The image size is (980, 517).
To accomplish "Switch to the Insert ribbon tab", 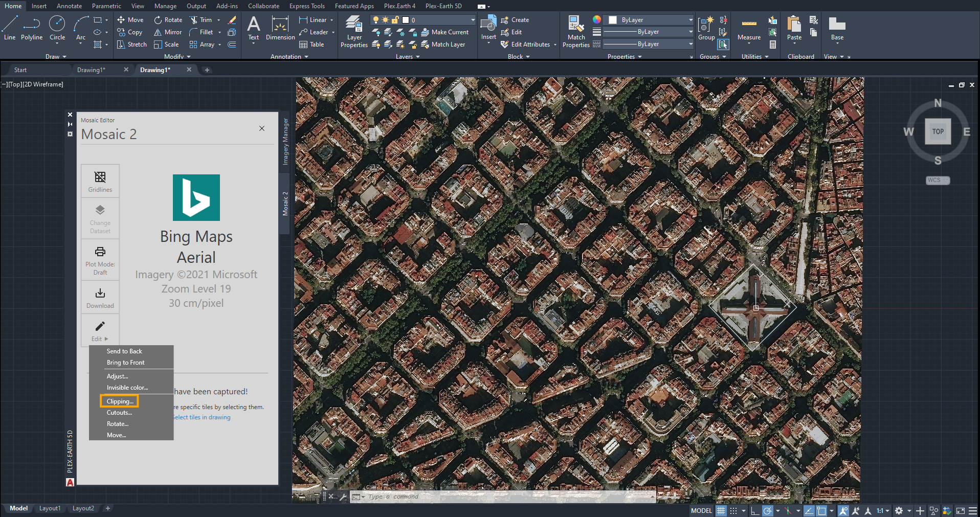I will click(x=39, y=6).
